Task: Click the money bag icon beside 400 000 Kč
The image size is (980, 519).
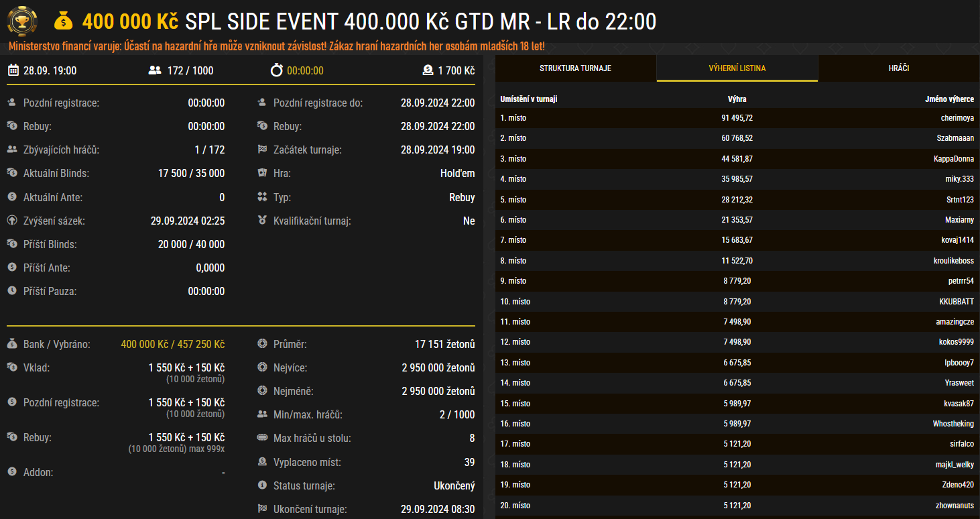Action: tap(63, 21)
